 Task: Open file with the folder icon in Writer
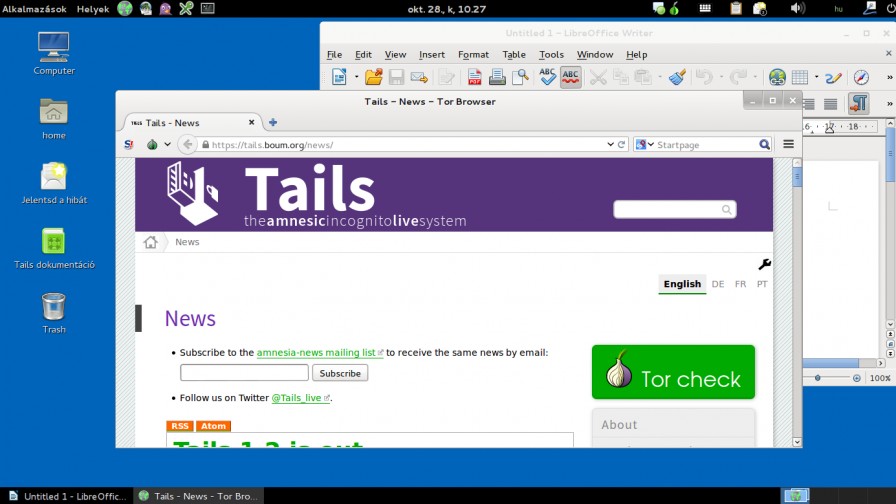click(x=374, y=77)
